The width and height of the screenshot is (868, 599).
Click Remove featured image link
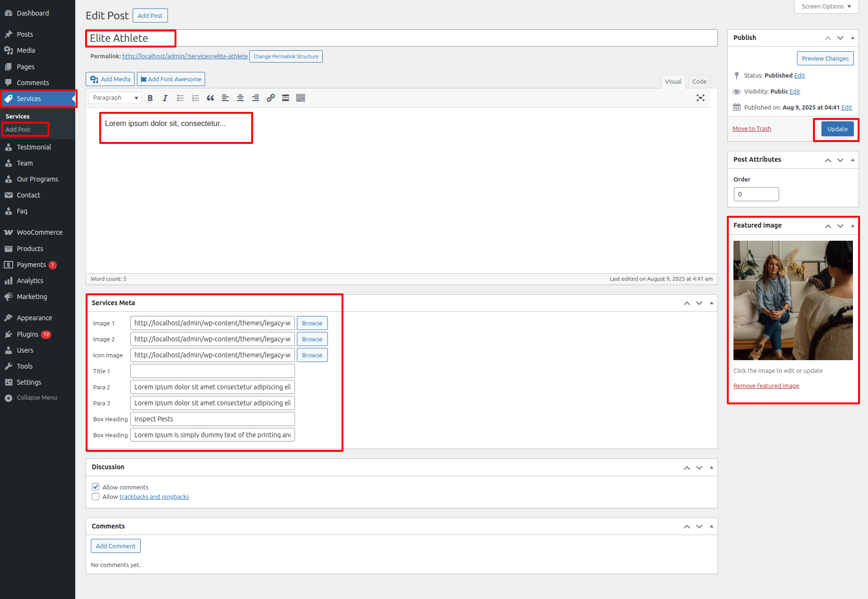[x=766, y=386]
